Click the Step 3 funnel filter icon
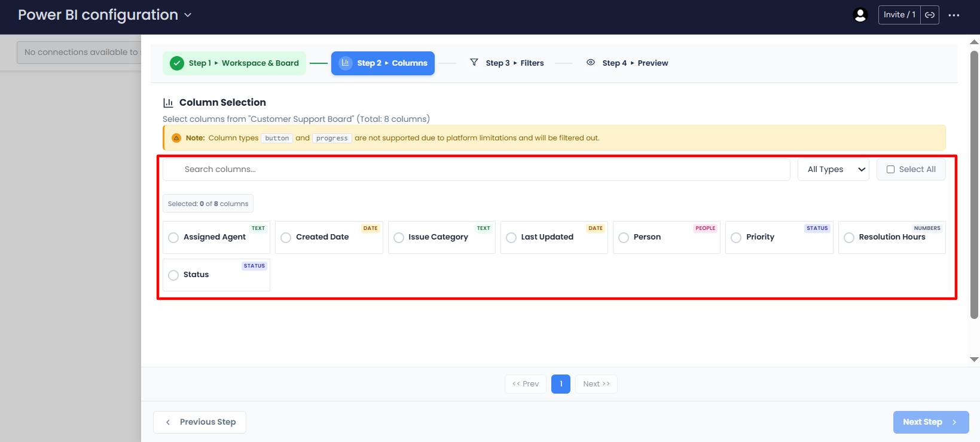This screenshot has height=442, width=980. 474,62
